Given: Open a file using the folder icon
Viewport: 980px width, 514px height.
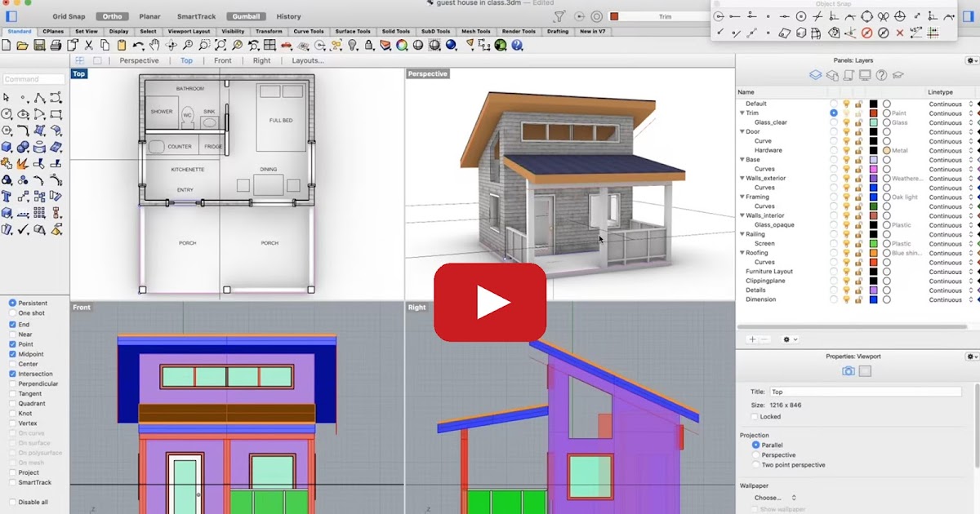Looking at the screenshot, I should (21, 46).
